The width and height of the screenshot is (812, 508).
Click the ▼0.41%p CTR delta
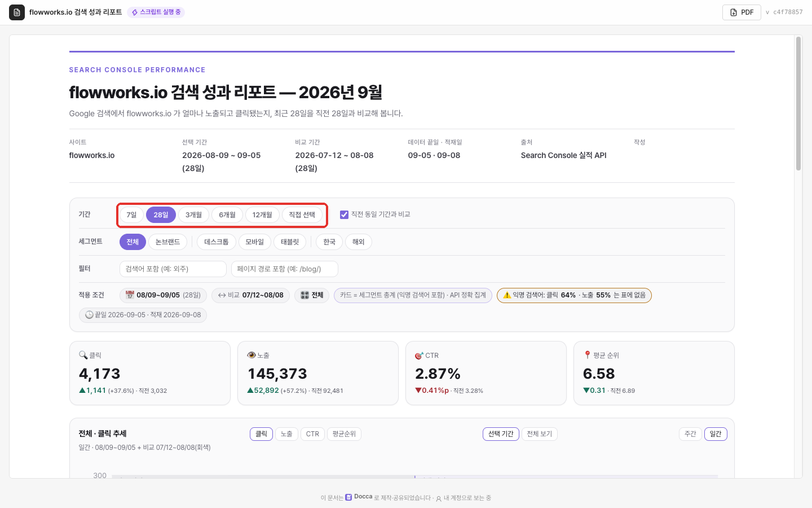(x=432, y=391)
